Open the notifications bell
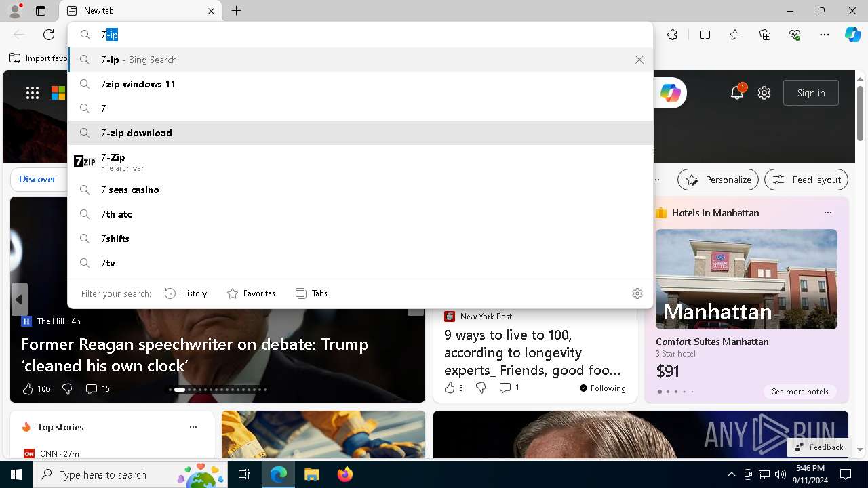Screen dimensions: 868x488 (737, 93)
